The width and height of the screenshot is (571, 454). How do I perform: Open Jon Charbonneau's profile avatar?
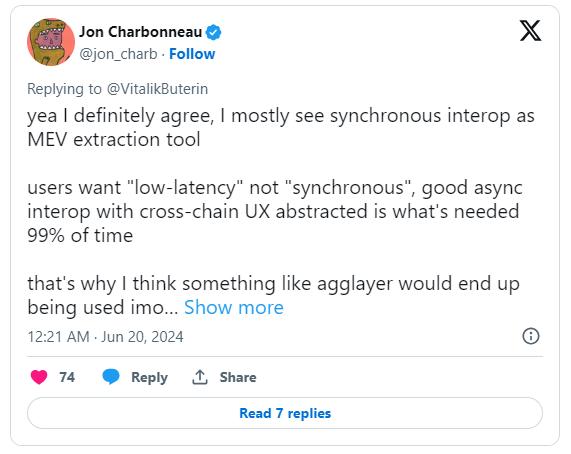[51, 42]
